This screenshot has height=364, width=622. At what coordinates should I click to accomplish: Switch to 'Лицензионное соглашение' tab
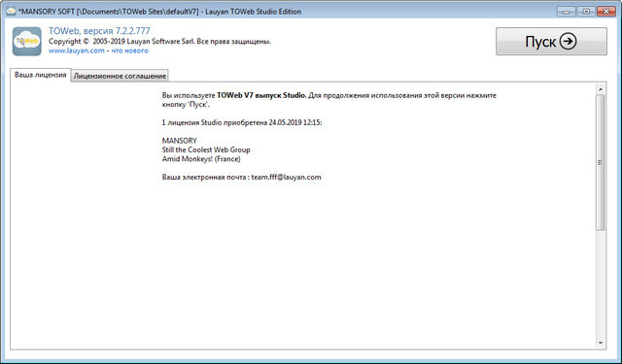[x=120, y=76]
